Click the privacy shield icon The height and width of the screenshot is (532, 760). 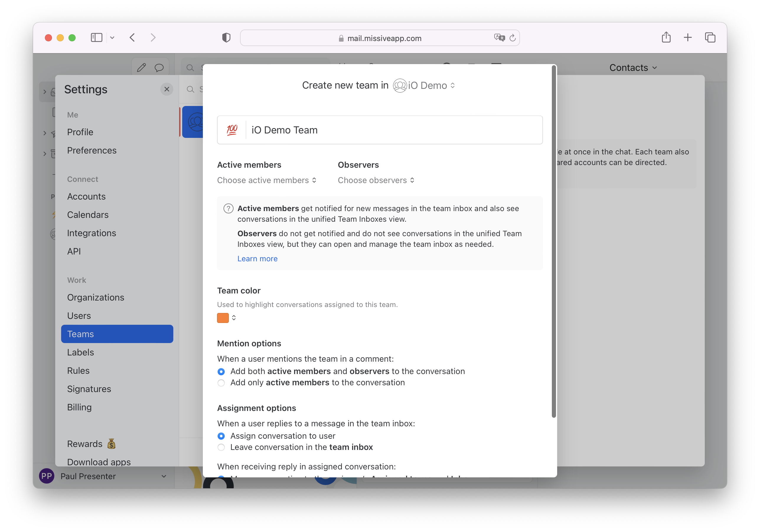coord(226,38)
